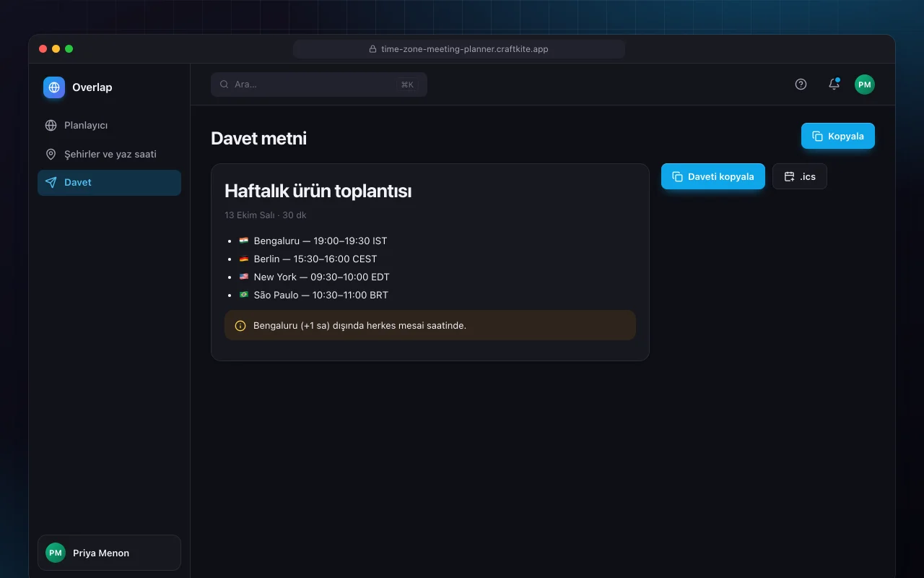Click the Germany flag beside Berlin
This screenshot has height=578, width=924.
point(244,259)
